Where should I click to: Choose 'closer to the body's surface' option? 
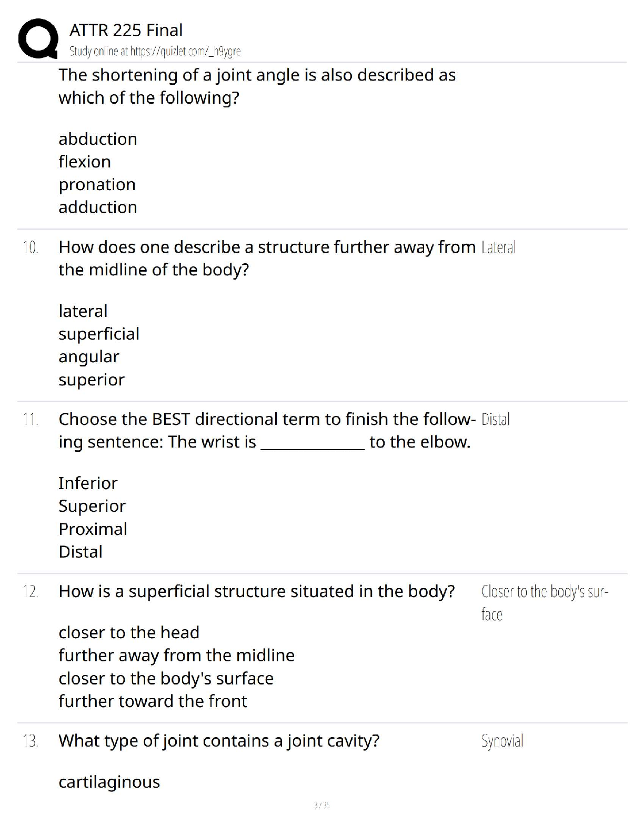pos(166,678)
